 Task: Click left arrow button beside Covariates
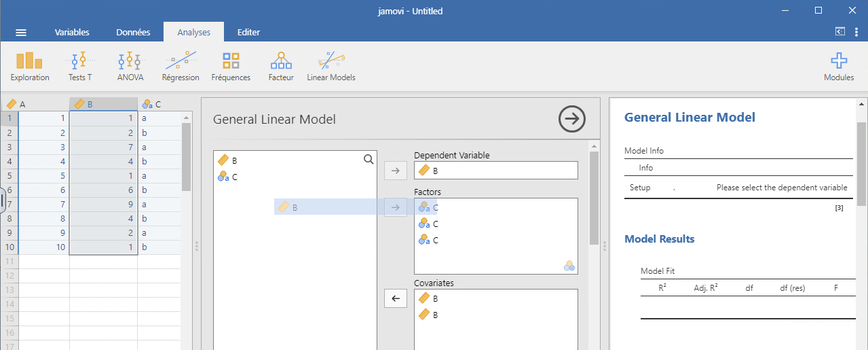[x=394, y=298]
